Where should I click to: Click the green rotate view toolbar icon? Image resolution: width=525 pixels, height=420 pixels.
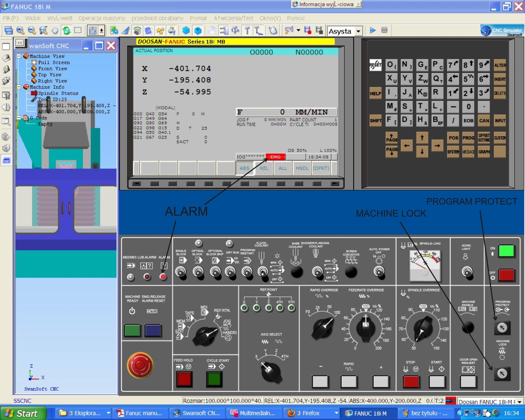(x=66, y=31)
